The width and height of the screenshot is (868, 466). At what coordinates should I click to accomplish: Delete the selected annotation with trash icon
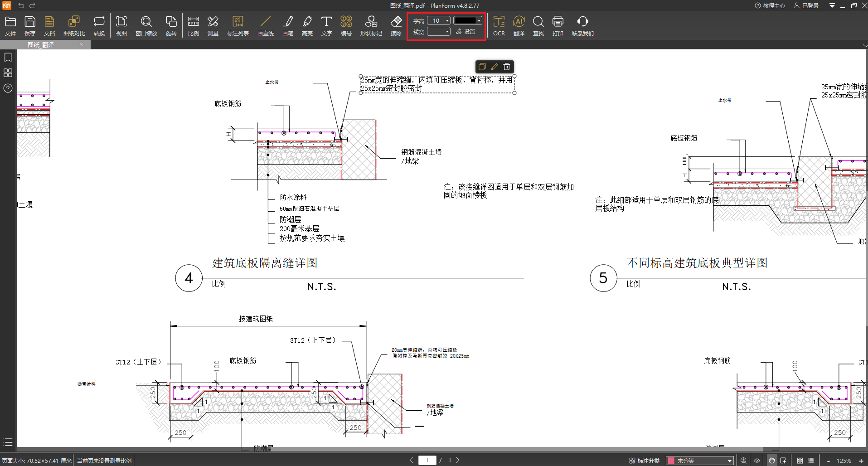(x=507, y=67)
